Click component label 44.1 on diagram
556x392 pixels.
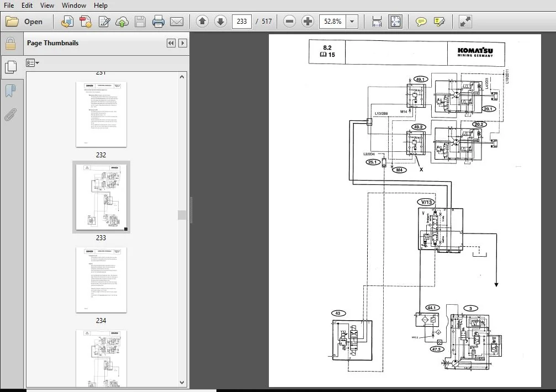click(432, 308)
